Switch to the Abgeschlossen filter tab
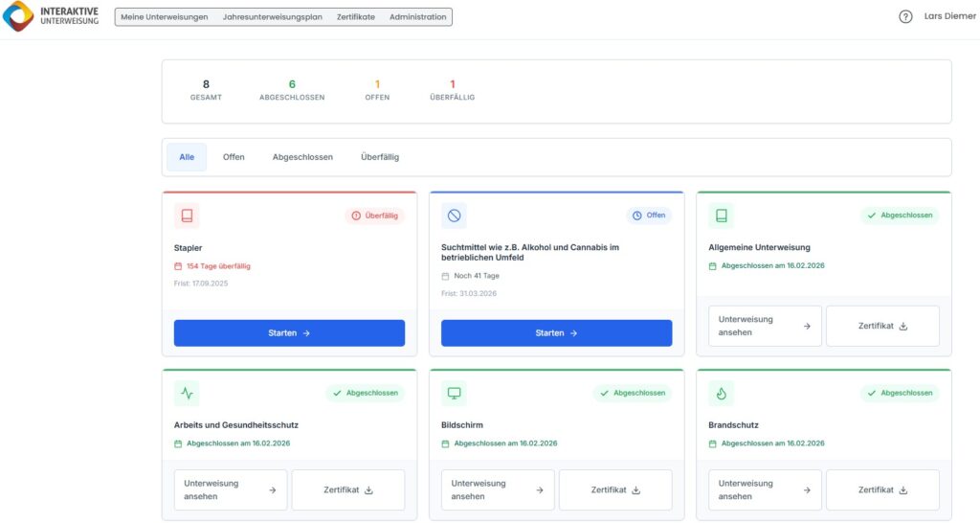Viewport: 980px width, 523px height. [x=302, y=157]
